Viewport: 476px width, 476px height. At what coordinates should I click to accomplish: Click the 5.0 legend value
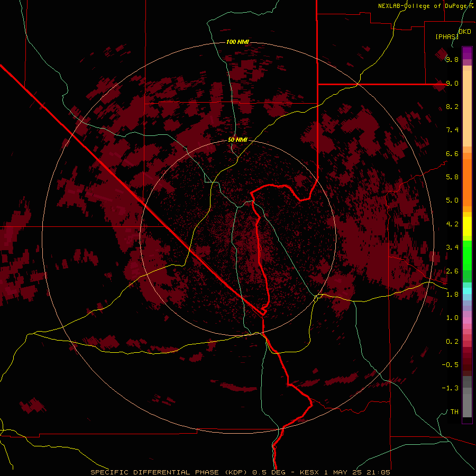[x=452, y=200]
